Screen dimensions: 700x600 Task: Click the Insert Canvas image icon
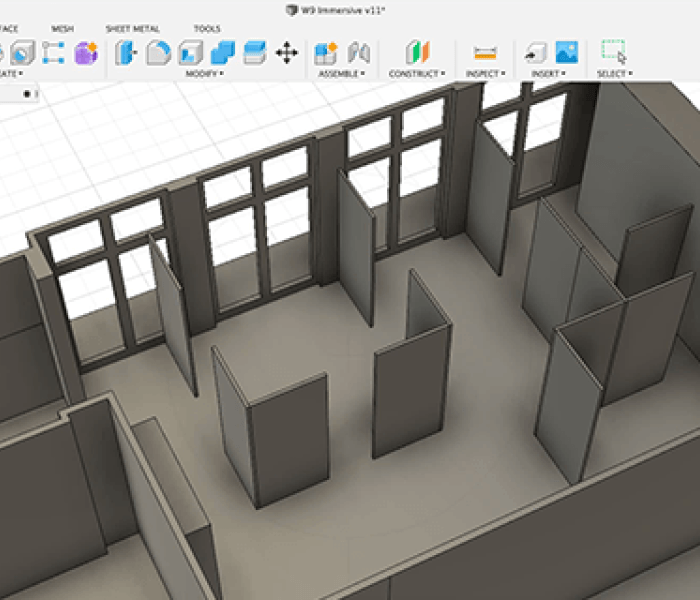(x=567, y=52)
